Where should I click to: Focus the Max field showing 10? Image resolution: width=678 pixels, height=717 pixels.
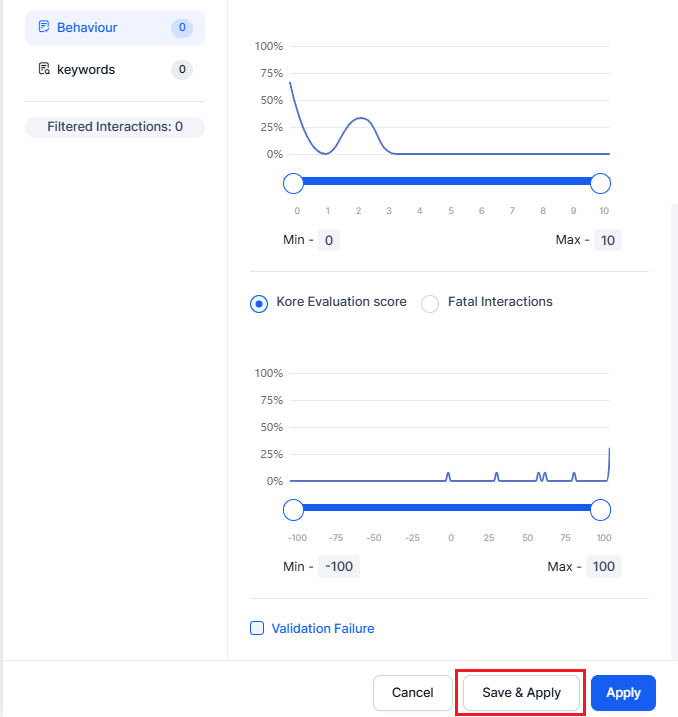[607, 240]
